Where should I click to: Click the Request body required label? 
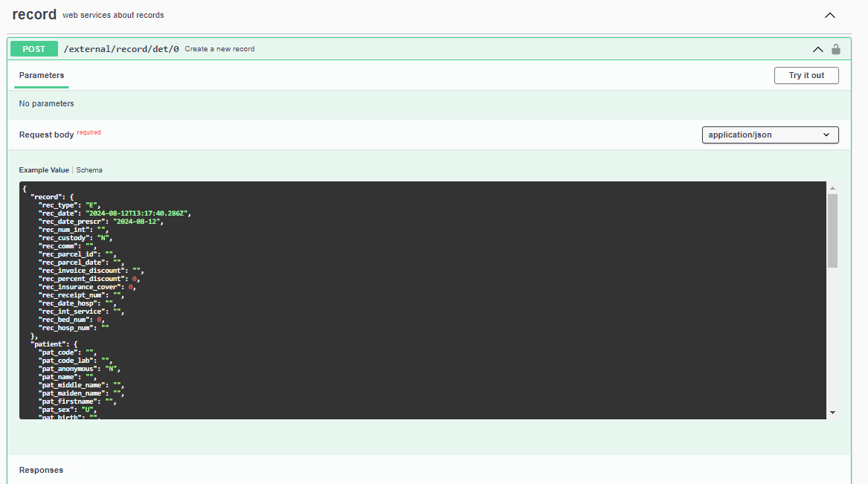point(46,135)
